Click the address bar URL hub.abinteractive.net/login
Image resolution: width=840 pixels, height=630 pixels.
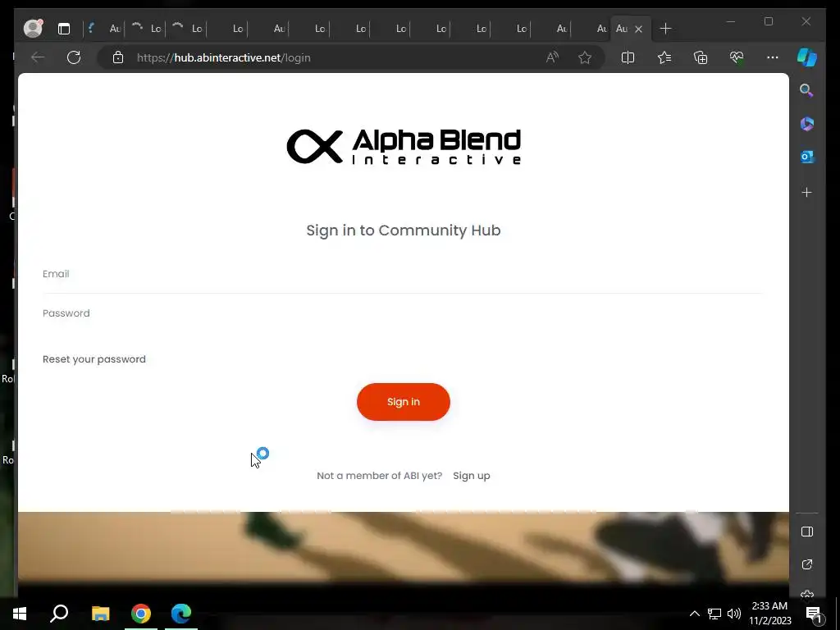pos(223,57)
